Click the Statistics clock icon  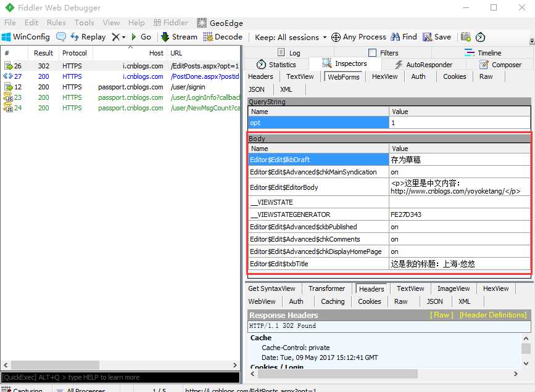pos(261,65)
